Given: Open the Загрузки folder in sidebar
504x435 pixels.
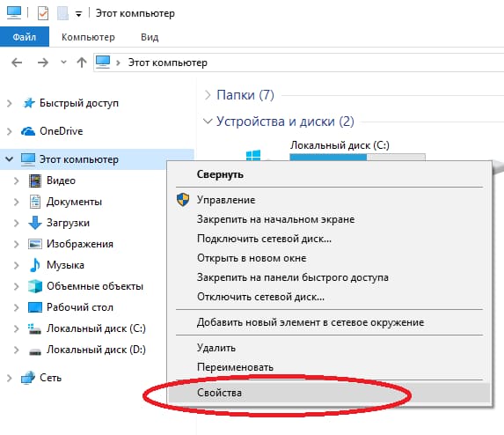Looking at the screenshot, I should coord(68,223).
